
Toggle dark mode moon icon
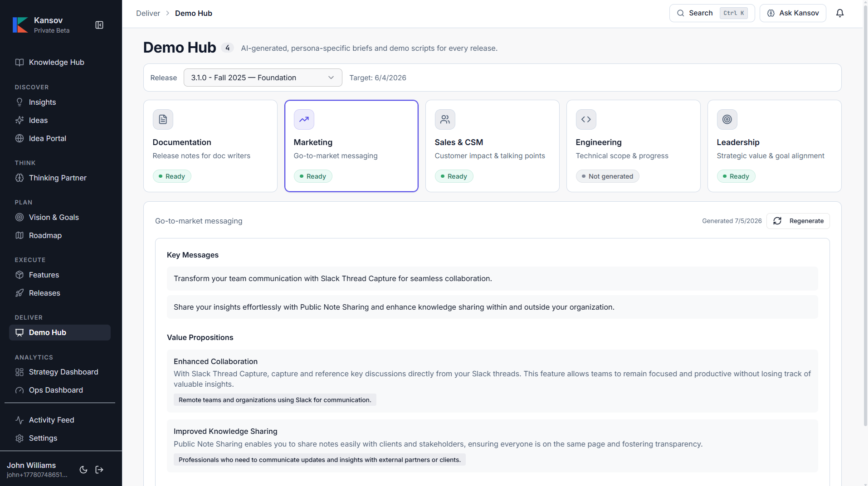[x=83, y=470]
